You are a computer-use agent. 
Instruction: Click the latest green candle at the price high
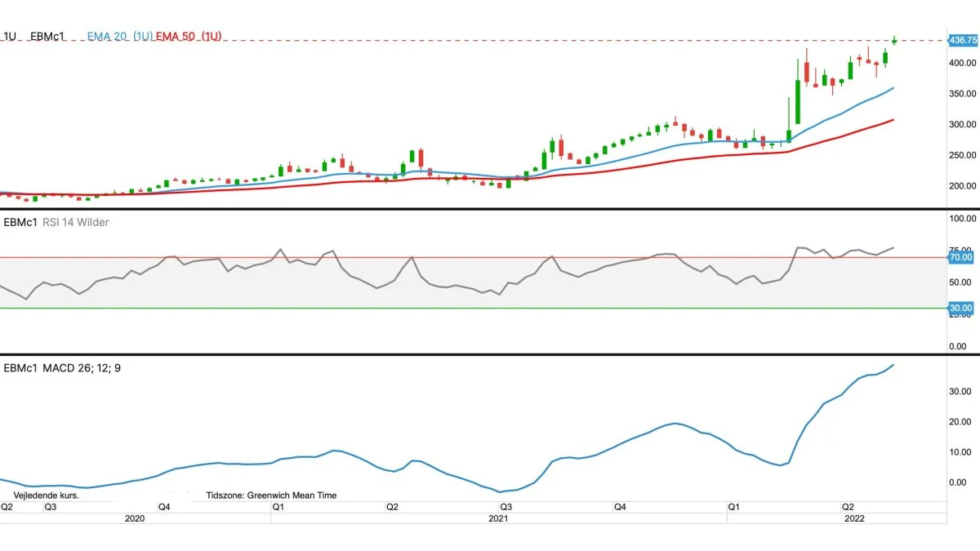pyautogui.click(x=894, y=40)
